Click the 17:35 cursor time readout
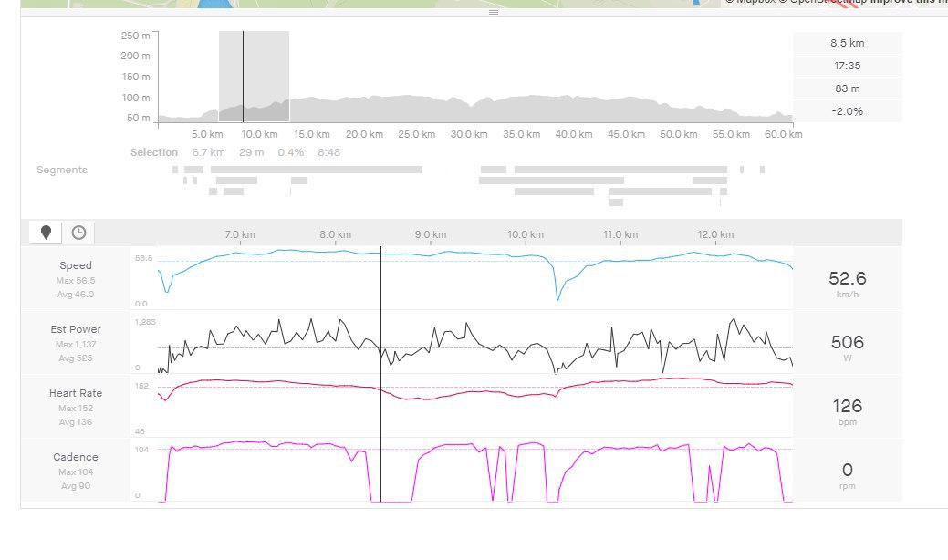The width and height of the screenshot is (948, 560). point(847,66)
